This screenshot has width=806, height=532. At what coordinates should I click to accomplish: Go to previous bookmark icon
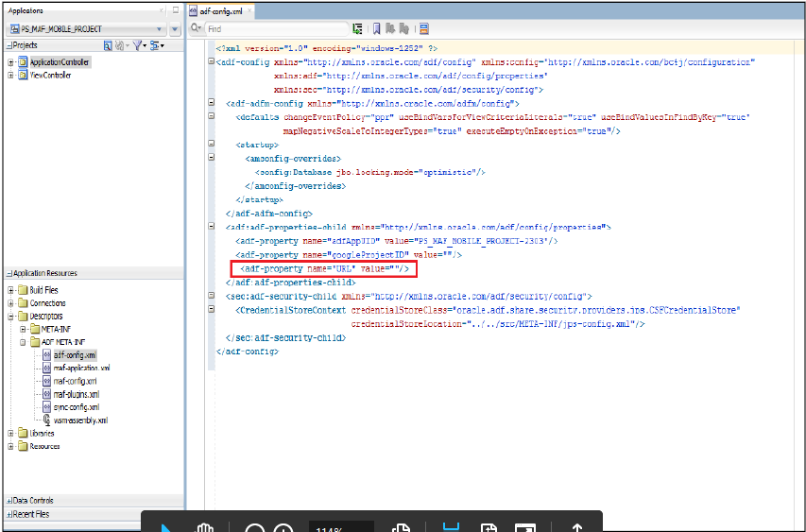coord(404,28)
